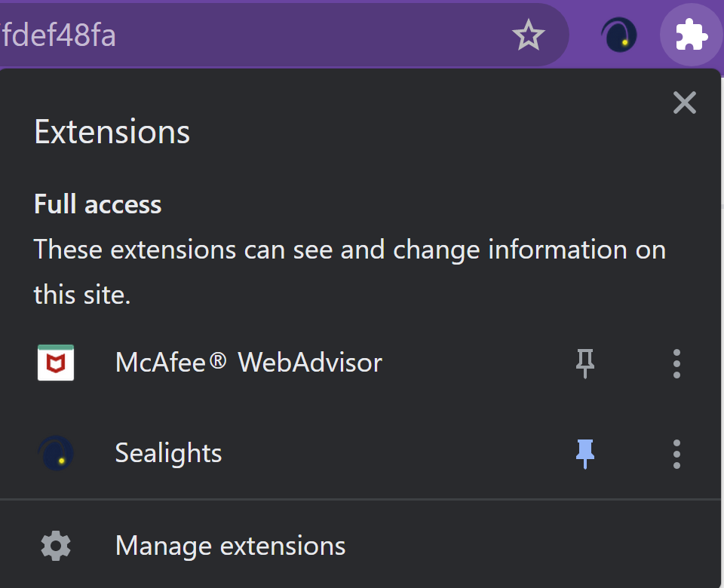Image resolution: width=724 pixels, height=588 pixels.
Task: Click the Sealights icon in the toolbar
Action: click(x=618, y=35)
